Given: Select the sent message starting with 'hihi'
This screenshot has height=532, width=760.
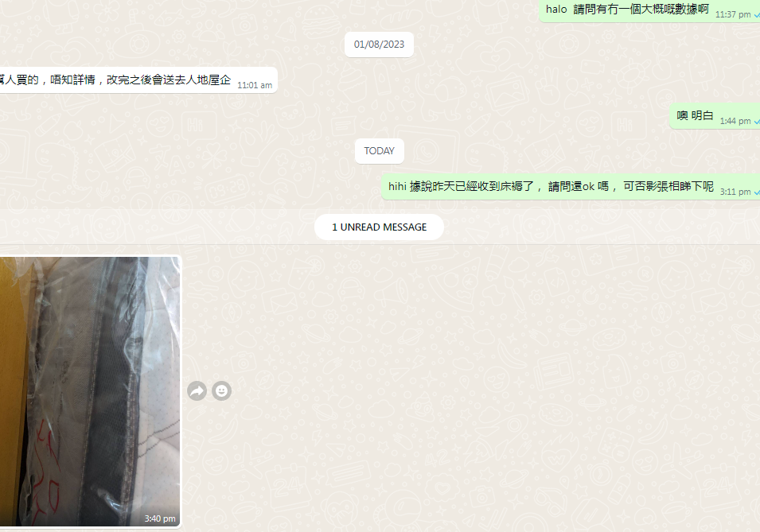Looking at the screenshot, I should click(571, 187).
